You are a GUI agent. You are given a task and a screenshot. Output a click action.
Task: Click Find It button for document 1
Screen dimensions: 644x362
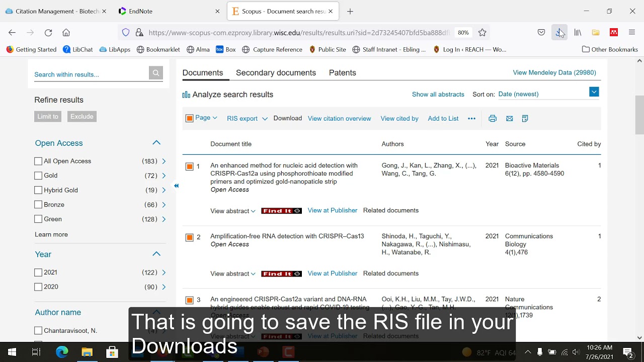[x=281, y=211]
